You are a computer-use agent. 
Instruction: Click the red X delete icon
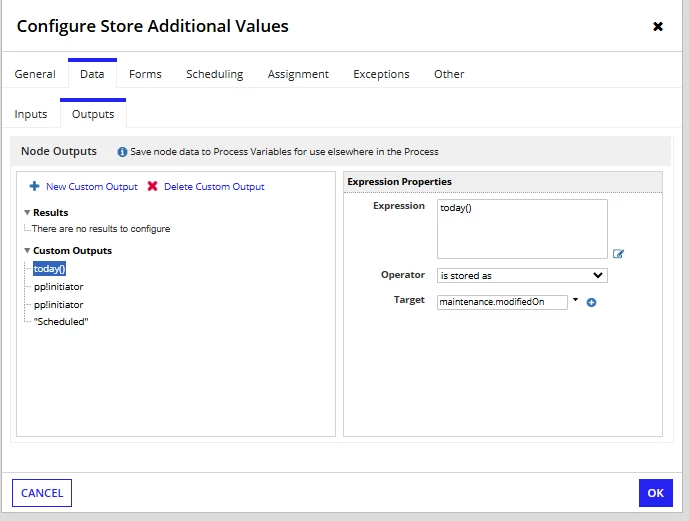(x=152, y=186)
